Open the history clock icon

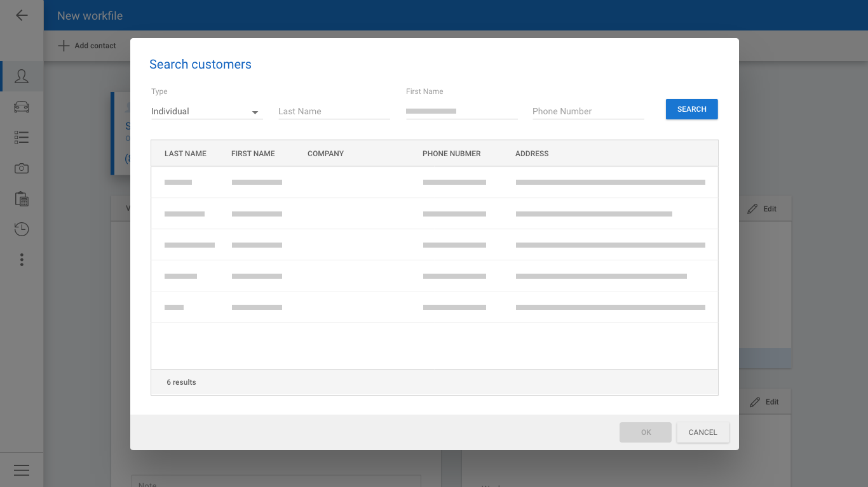click(x=22, y=229)
